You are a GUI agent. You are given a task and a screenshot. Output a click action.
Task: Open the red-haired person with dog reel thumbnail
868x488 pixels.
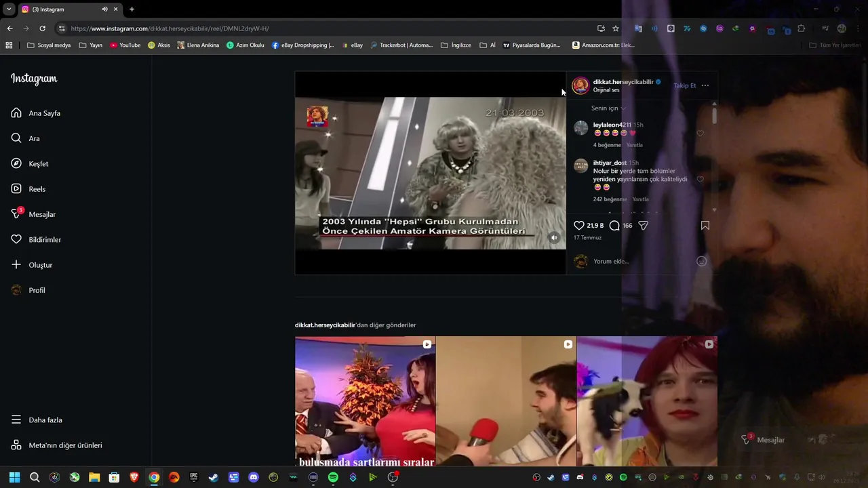(647, 401)
